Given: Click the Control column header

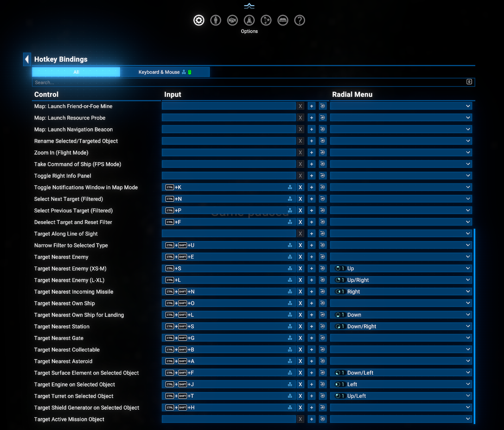Looking at the screenshot, I should [46, 94].
